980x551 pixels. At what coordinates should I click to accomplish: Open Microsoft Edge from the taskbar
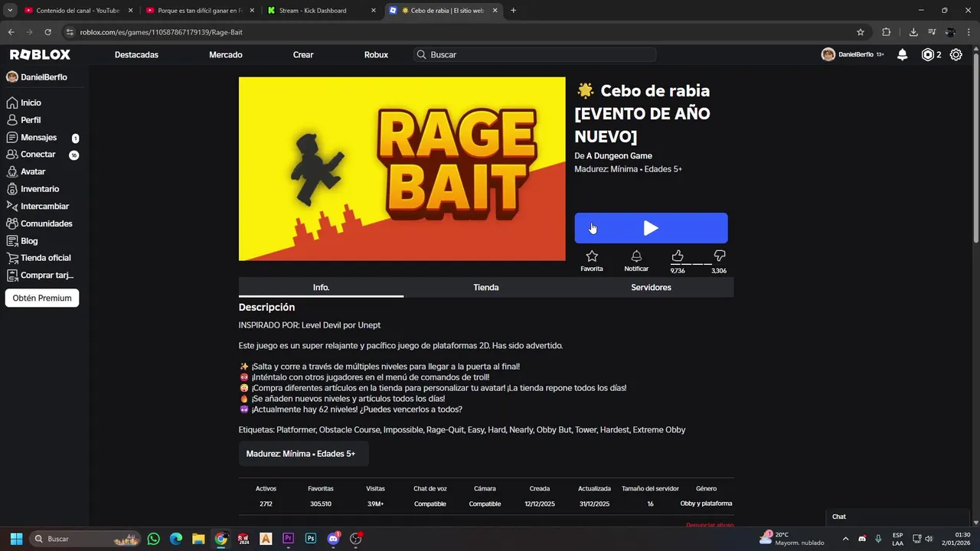click(x=176, y=539)
